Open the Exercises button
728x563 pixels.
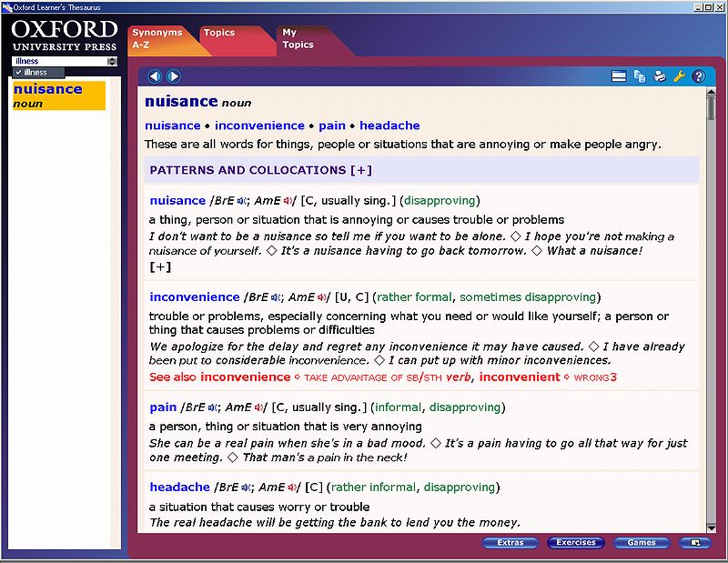[x=576, y=543]
